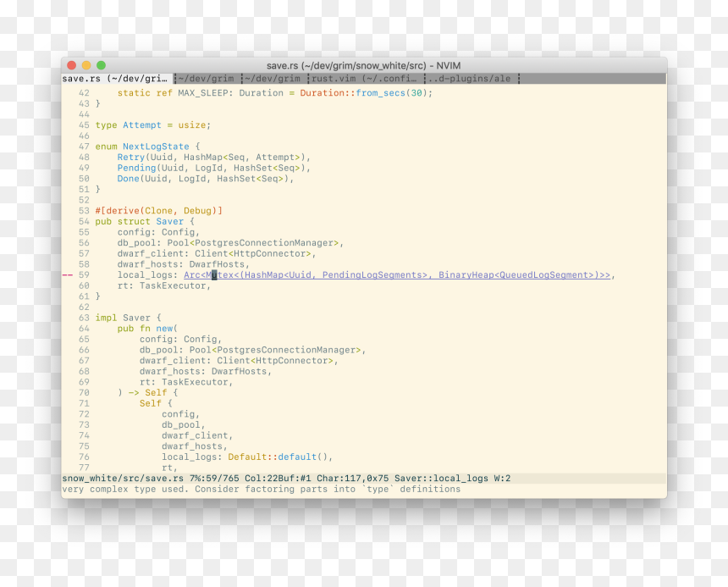
Task: Click 'pub fn new(' function definition
Action: (x=147, y=329)
